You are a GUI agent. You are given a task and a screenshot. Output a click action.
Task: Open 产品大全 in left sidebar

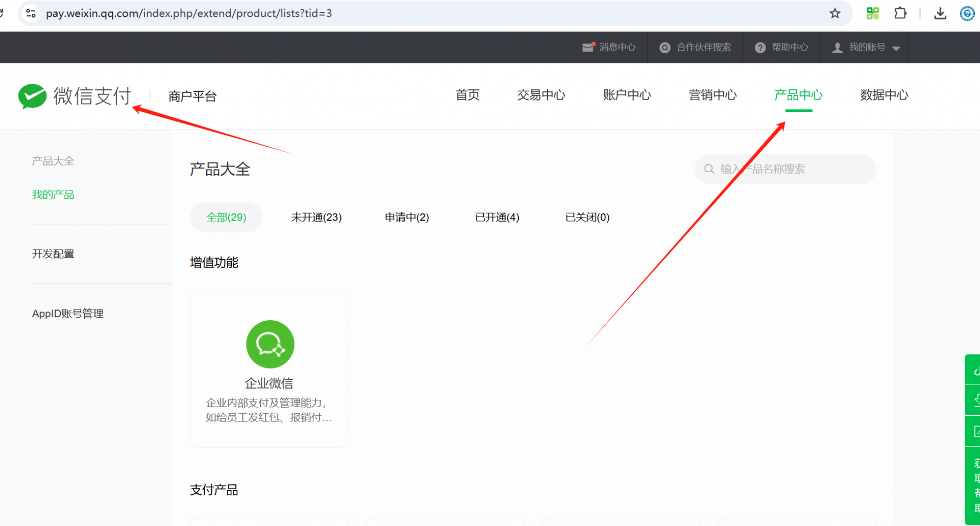pos(53,161)
